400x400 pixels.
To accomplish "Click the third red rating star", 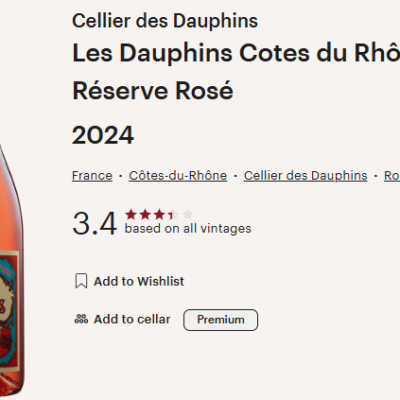I will (159, 214).
